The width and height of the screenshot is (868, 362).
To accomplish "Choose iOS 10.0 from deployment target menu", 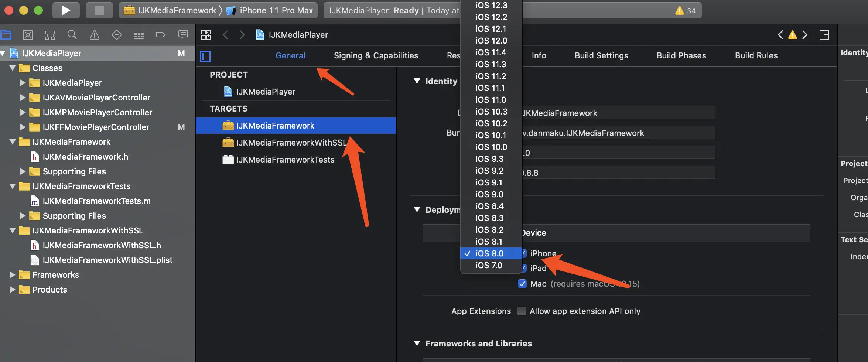I will tap(491, 147).
